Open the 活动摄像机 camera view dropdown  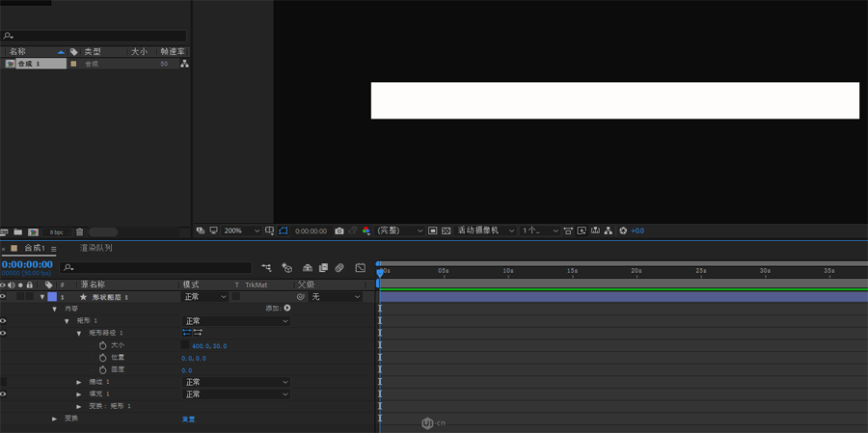485,231
